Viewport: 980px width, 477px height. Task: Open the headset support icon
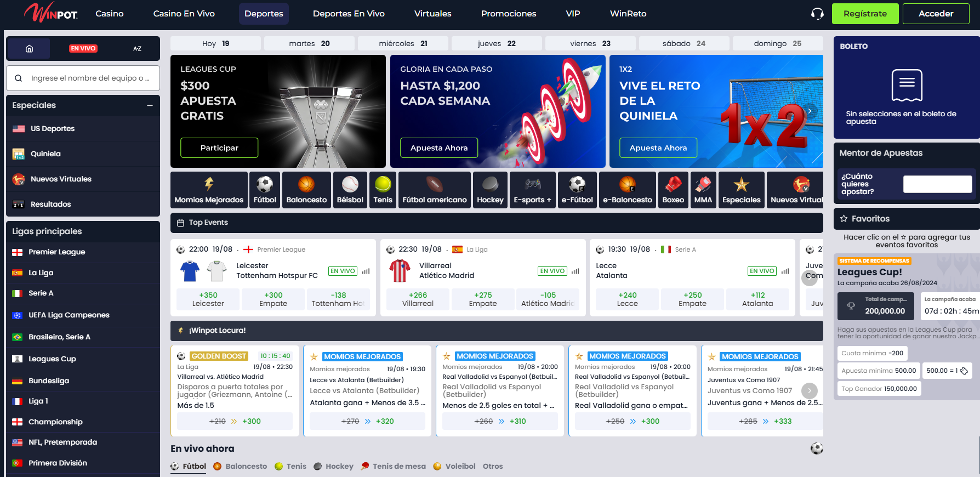pyautogui.click(x=817, y=14)
